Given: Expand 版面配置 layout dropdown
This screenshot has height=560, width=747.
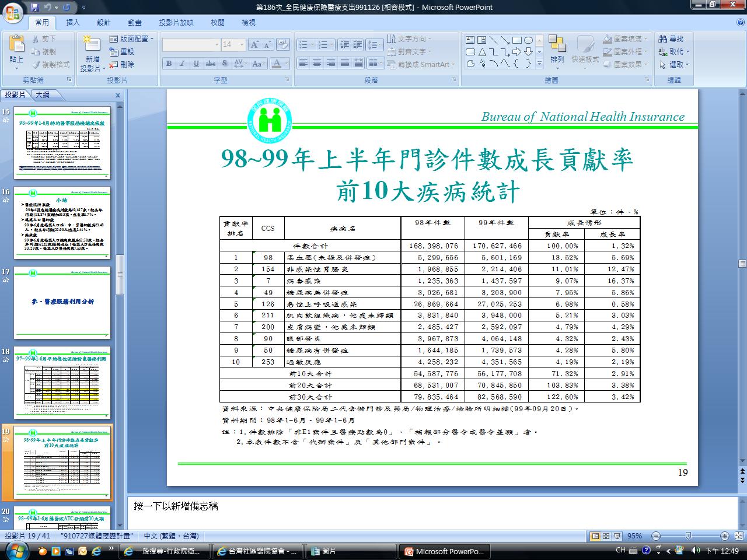Looking at the screenshot, I should pos(131,38).
